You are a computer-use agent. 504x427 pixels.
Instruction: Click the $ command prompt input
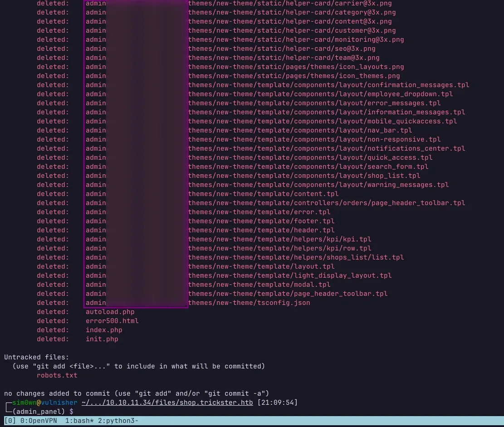(x=71, y=412)
